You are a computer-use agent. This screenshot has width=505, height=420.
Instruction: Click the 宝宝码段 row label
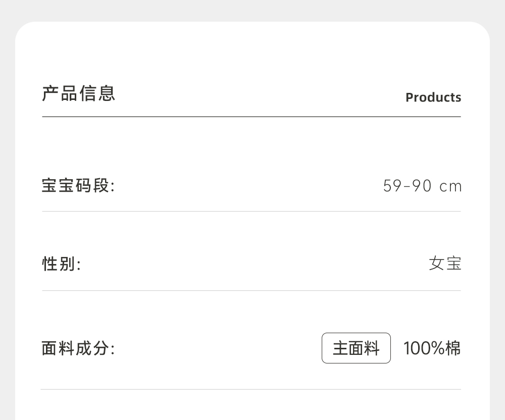[78, 186]
